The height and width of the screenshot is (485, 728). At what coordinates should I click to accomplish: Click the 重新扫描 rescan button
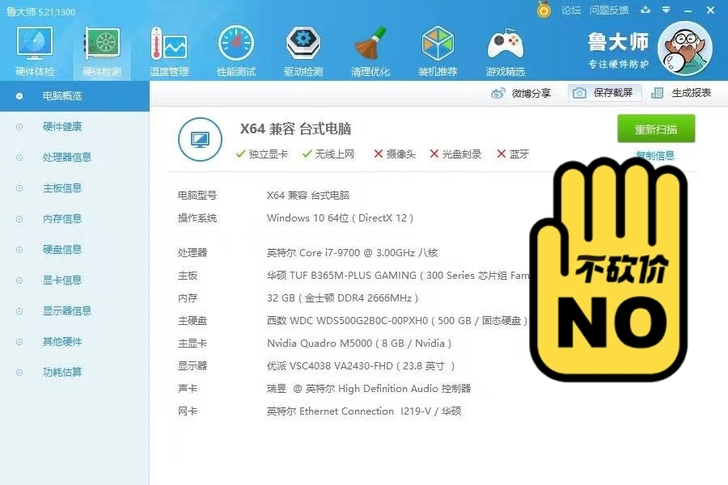pos(656,129)
